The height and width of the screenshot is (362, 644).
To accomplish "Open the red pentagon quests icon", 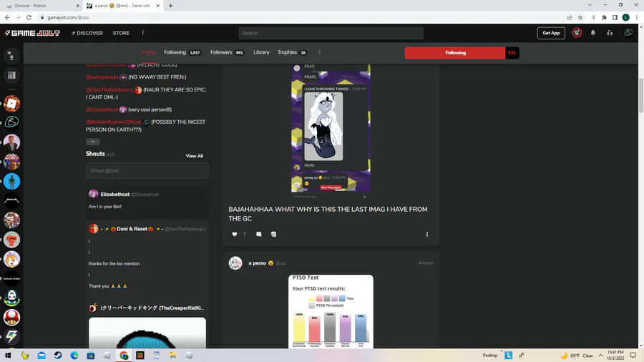I will tap(577, 32).
